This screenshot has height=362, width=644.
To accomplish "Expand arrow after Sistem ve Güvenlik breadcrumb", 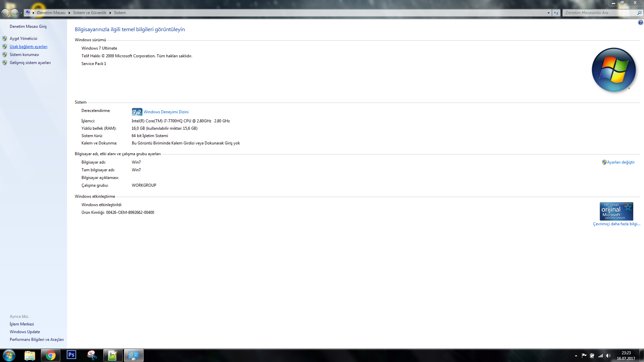I will [x=110, y=13].
